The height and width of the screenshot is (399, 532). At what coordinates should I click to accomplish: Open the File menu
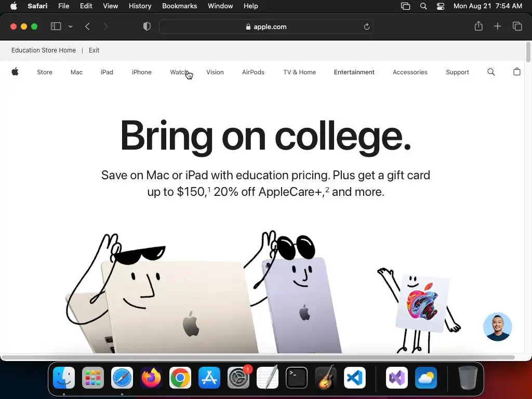tap(63, 6)
